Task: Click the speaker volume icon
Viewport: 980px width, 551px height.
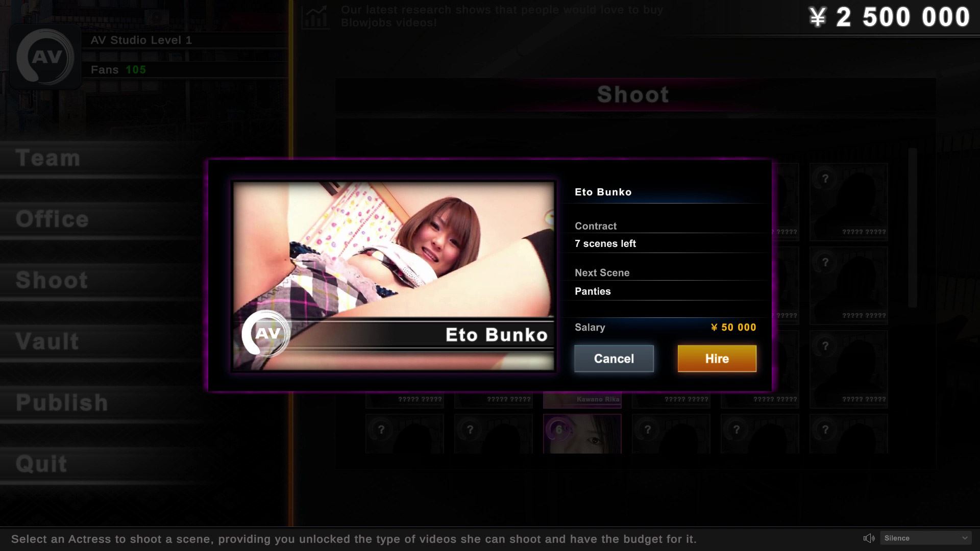Action: [869, 538]
